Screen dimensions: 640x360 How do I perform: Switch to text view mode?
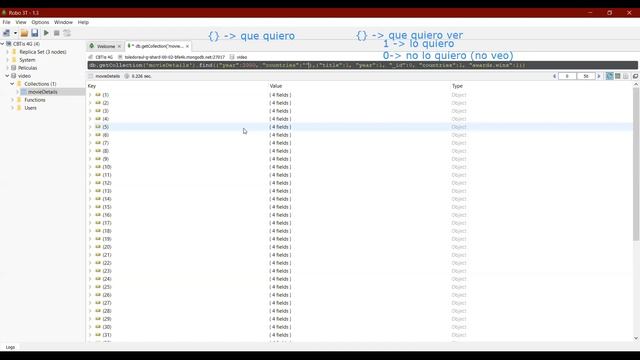[626, 76]
